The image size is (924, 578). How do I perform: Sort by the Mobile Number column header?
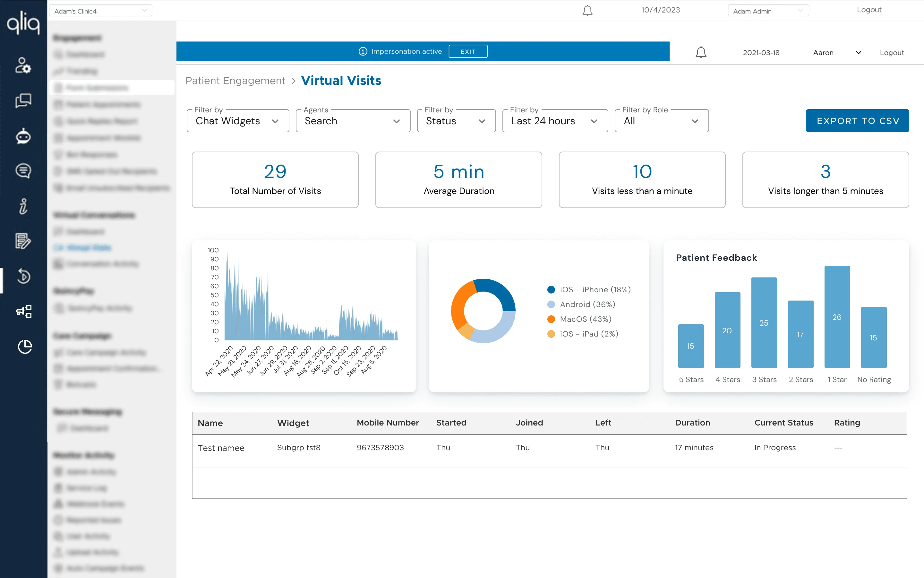(x=388, y=423)
